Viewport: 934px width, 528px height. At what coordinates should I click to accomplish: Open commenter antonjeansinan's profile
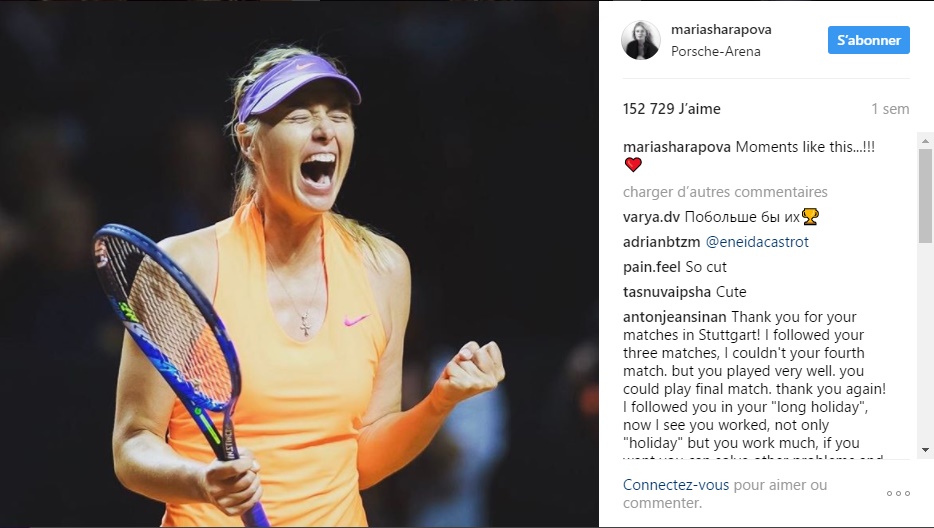[674, 317]
